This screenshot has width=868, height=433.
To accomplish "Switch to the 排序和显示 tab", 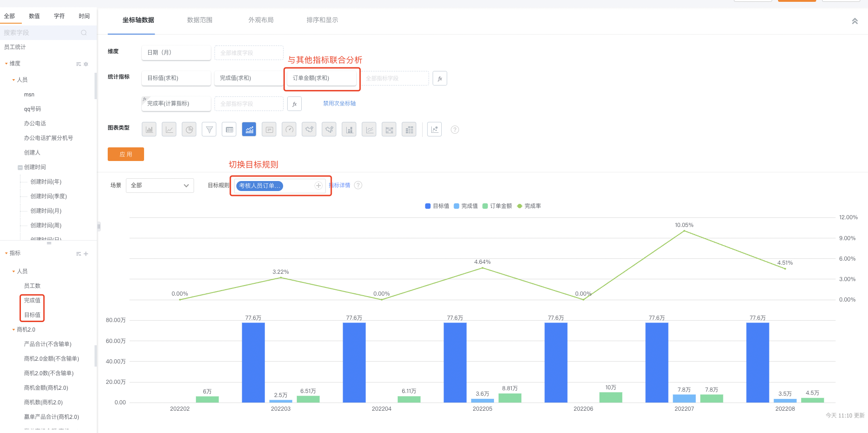I will (x=322, y=20).
